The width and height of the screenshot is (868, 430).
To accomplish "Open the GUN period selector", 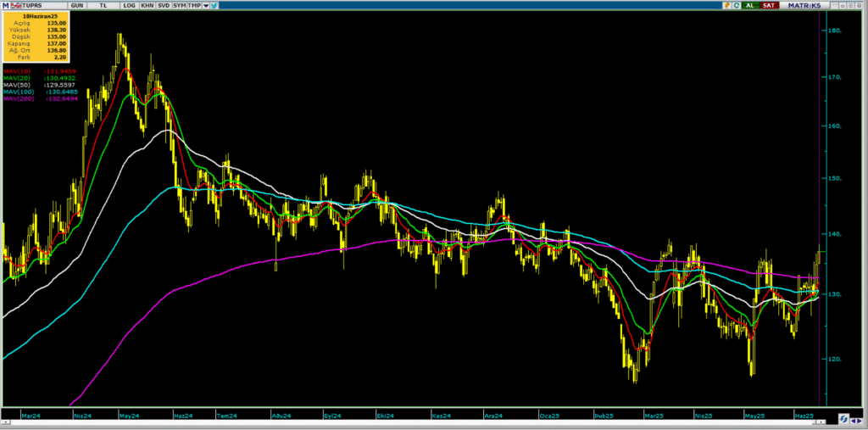I will [x=79, y=5].
